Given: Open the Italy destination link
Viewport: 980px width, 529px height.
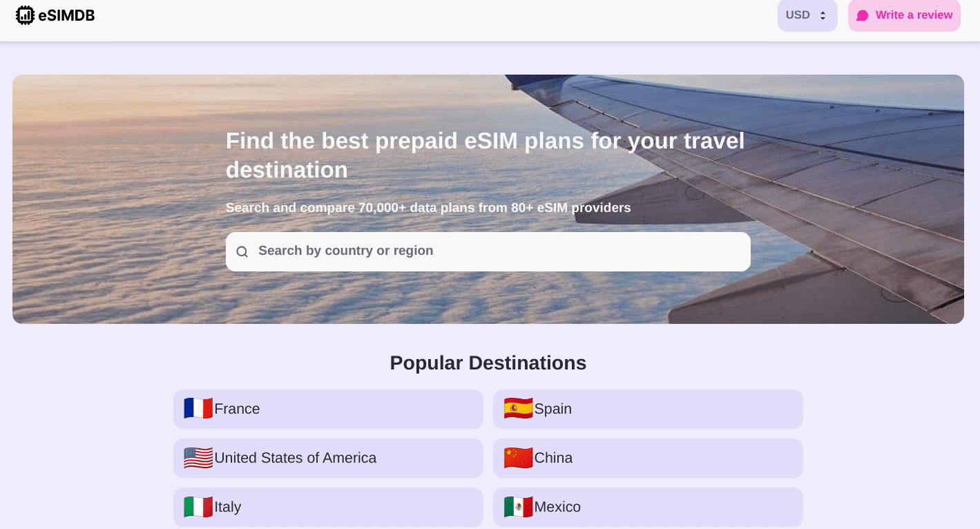Looking at the screenshot, I should 328,507.
